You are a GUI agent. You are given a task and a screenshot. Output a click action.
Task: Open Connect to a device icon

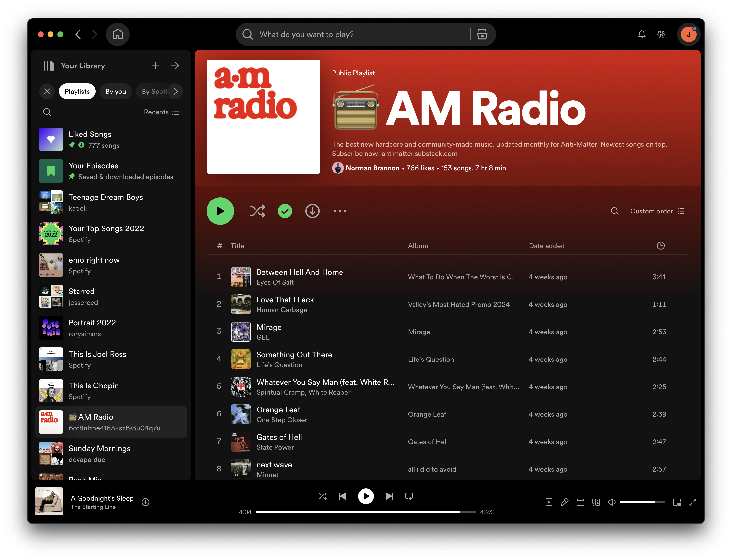[x=596, y=502]
